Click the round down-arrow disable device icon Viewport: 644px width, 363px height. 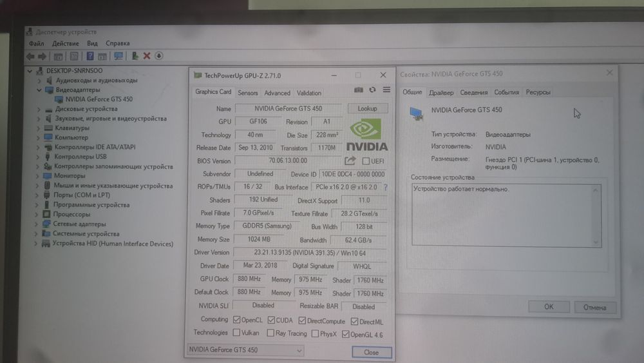coord(159,56)
